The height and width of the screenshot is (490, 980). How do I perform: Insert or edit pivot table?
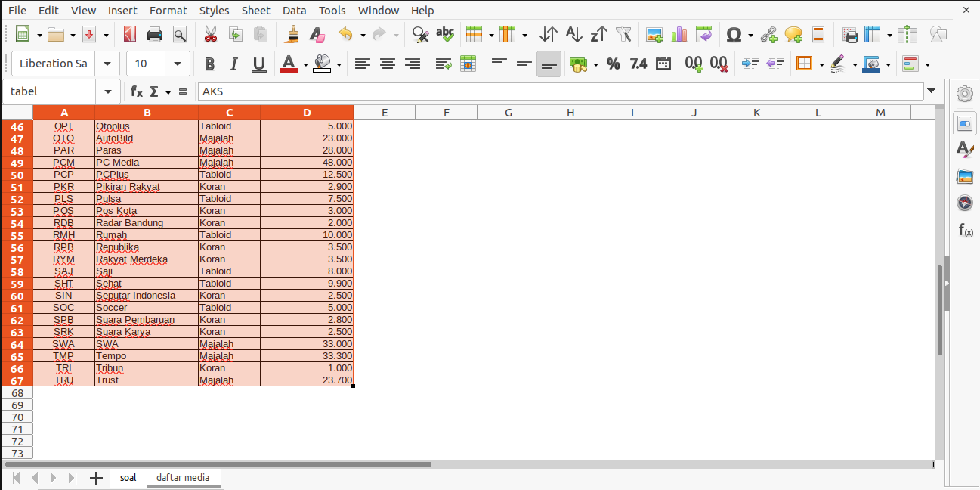pos(704,34)
